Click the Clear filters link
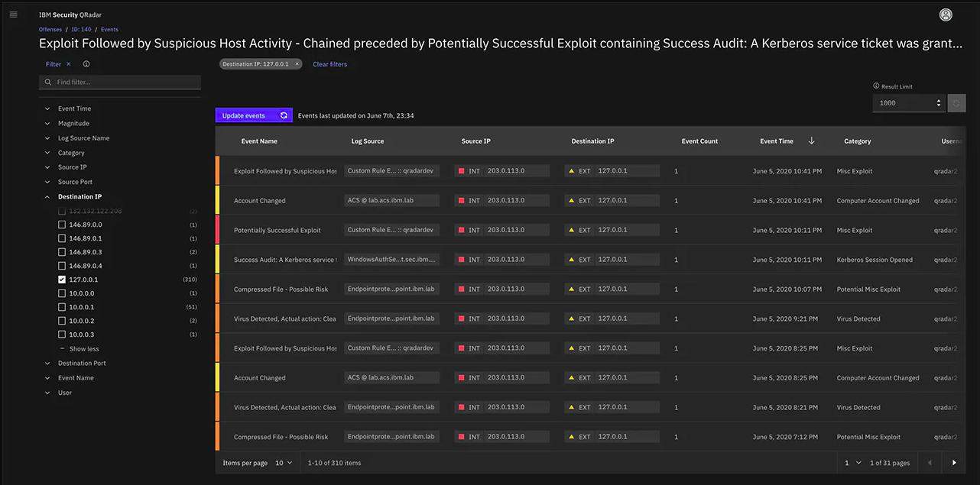Screen dimensions: 980x485 pos(329,64)
